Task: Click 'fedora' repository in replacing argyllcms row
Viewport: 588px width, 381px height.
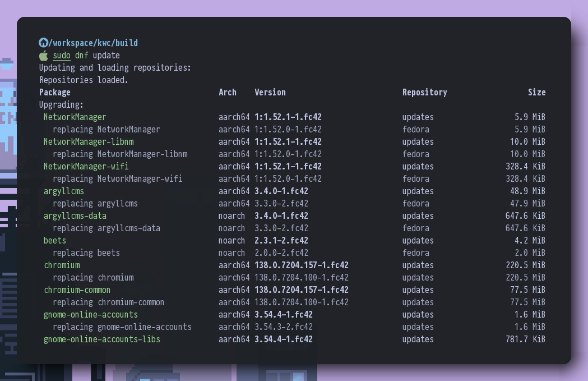Action: click(x=416, y=204)
